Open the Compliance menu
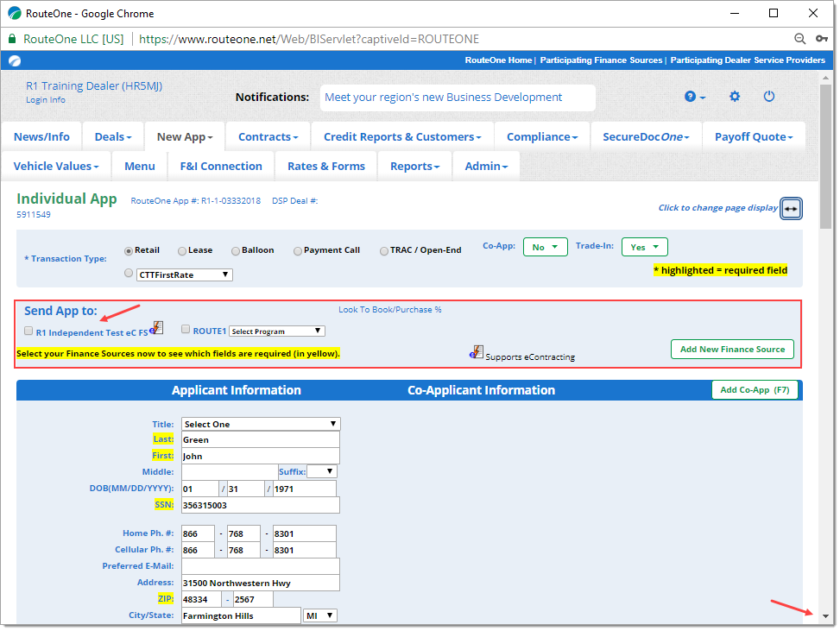The height and width of the screenshot is (631, 840). (541, 136)
